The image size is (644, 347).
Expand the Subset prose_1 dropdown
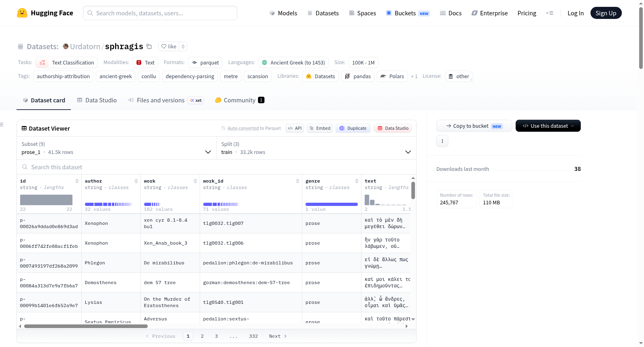point(117,148)
